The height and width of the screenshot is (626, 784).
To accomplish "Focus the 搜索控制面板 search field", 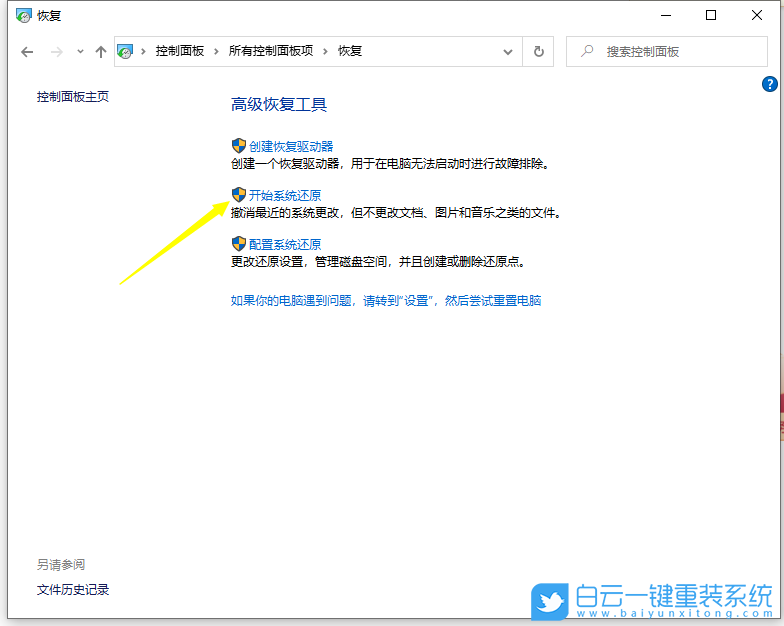I will [666, 52].
